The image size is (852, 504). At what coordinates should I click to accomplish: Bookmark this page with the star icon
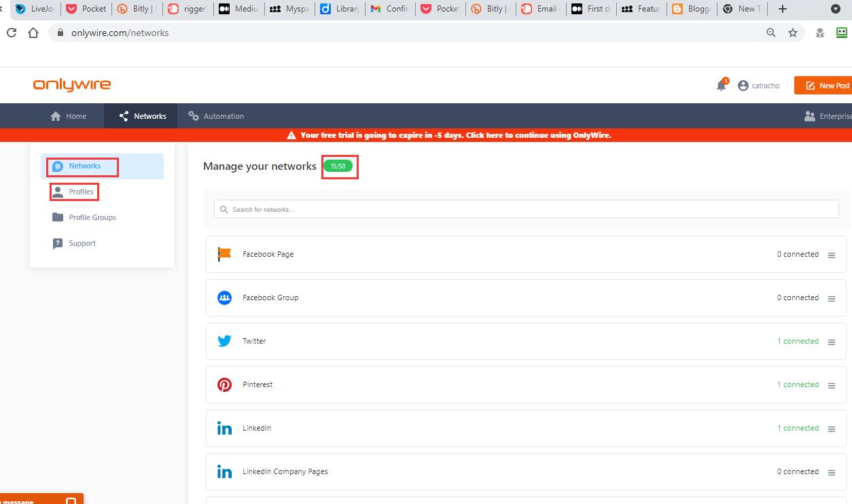[x=793, y=33]
